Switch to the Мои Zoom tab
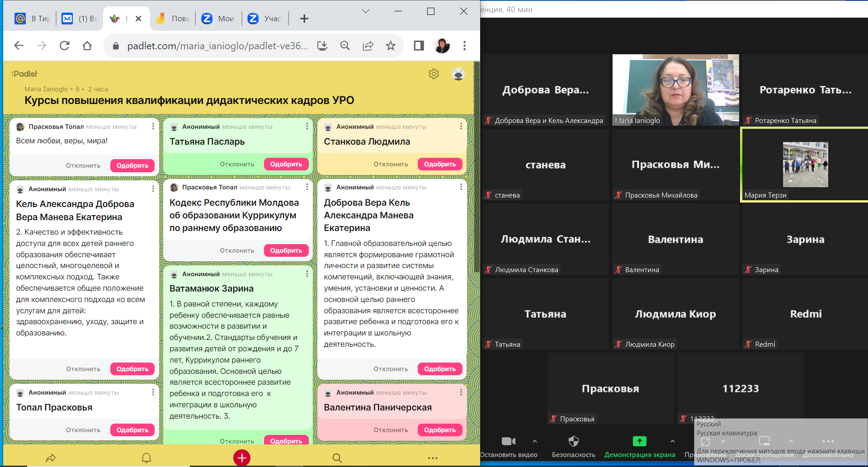This screenshot has height=467, width=868. click(219, 19)
